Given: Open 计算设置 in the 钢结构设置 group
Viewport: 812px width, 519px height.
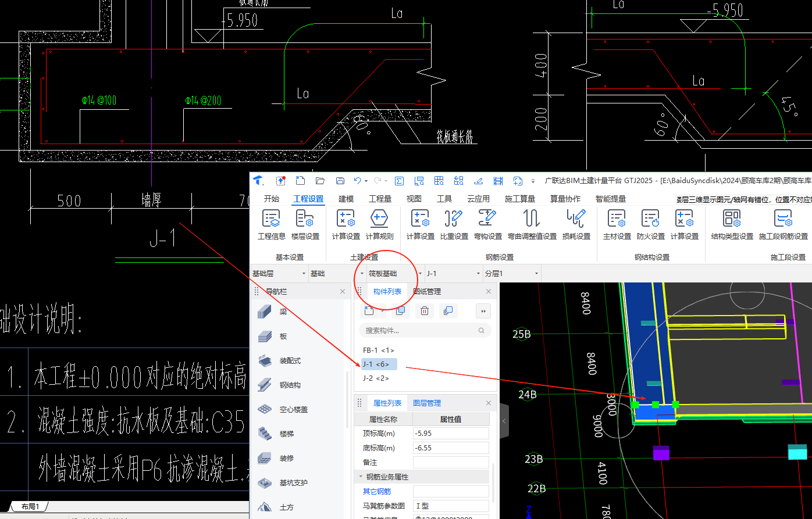Looking at the screenshot, I should [x=684, y=225].
